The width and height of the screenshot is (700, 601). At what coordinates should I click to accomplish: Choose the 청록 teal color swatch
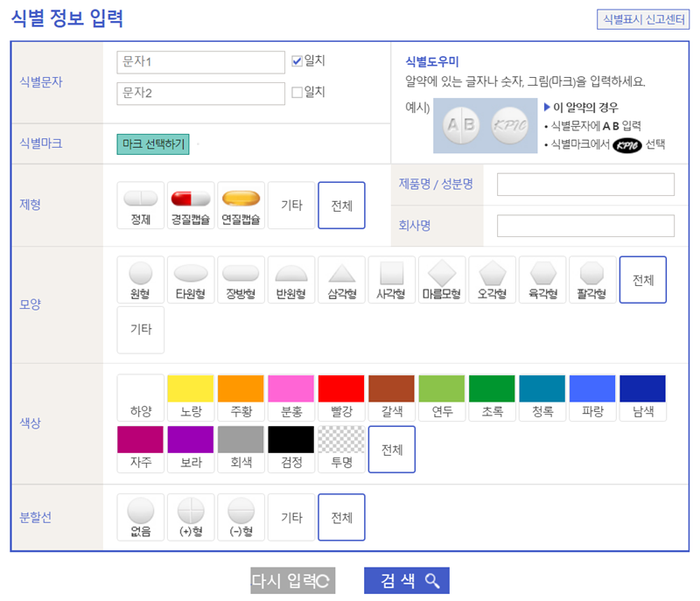coord(542,398)
